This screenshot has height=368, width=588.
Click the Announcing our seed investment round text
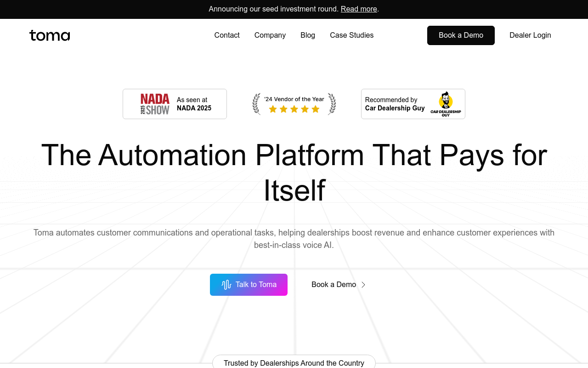pos(274,9)
